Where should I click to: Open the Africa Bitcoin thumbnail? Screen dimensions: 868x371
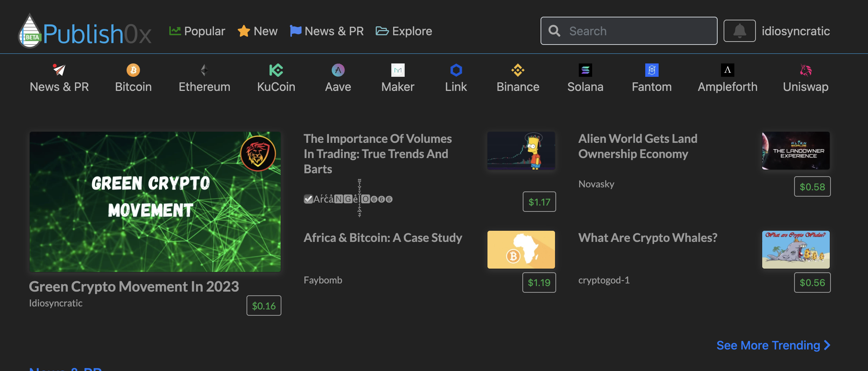coord(521,250)
